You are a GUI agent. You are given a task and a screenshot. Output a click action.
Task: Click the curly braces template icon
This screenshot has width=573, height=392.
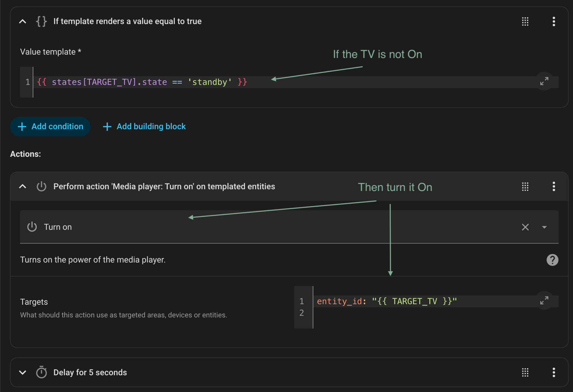tap(41, 21)
